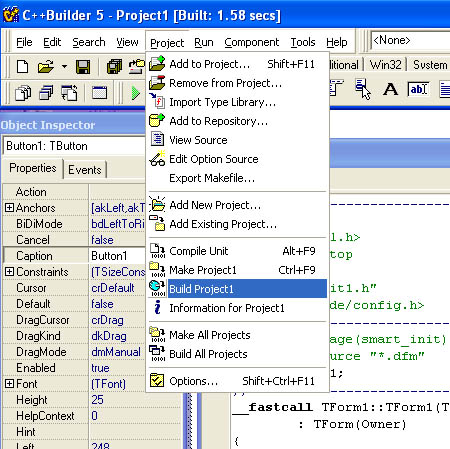Click the New Form toolbar icon
450x449 pixels.
(99, 93)
